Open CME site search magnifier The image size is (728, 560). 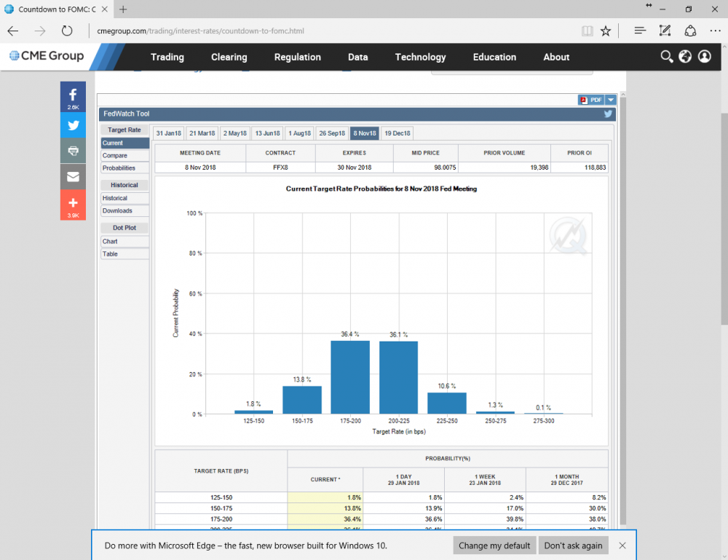click(666, 57)
